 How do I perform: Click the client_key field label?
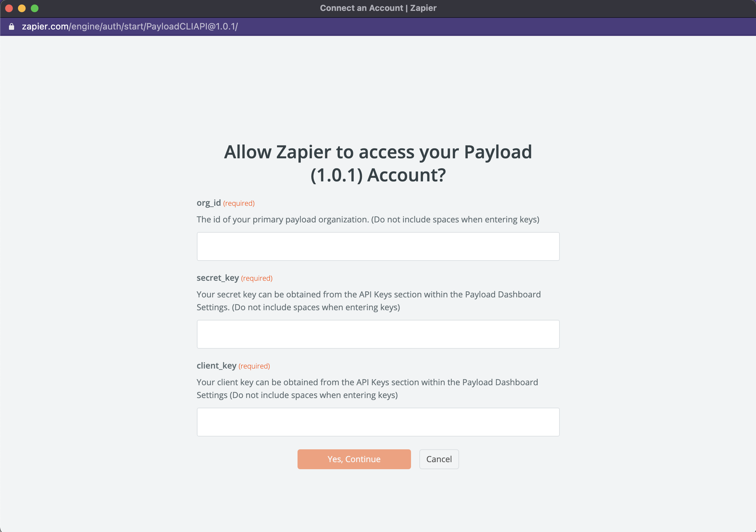(216, 366)
